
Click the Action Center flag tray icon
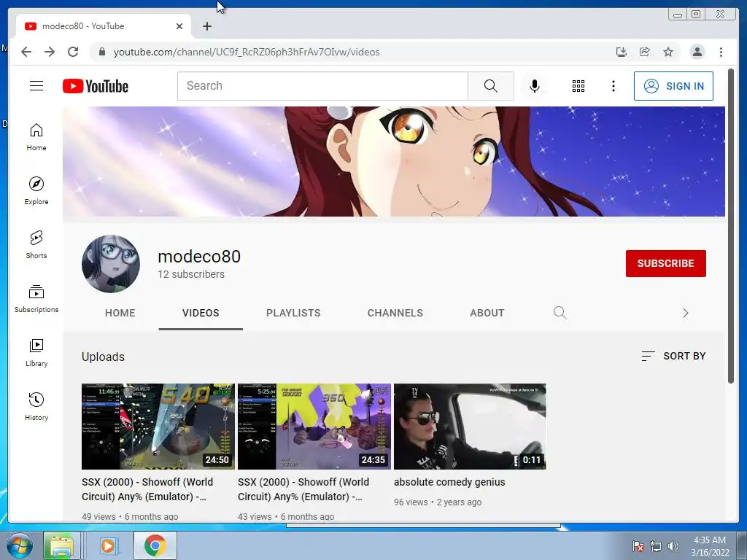638,546
